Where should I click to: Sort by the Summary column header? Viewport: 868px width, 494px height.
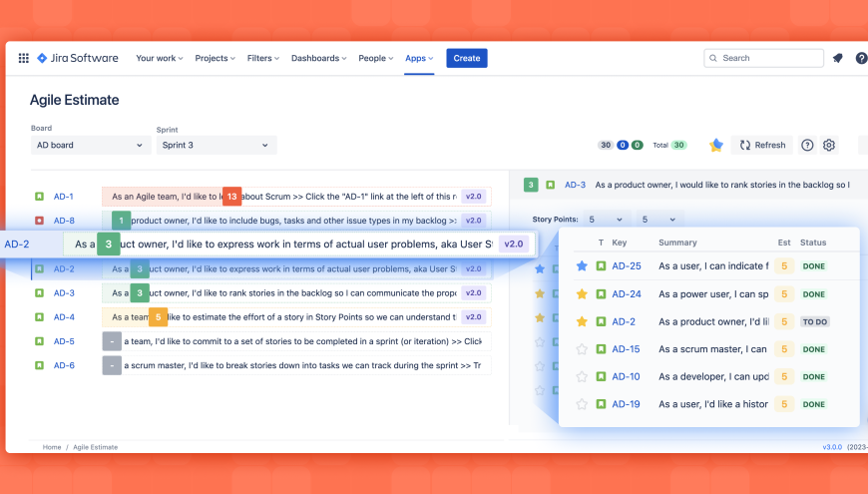coord(677,243)
